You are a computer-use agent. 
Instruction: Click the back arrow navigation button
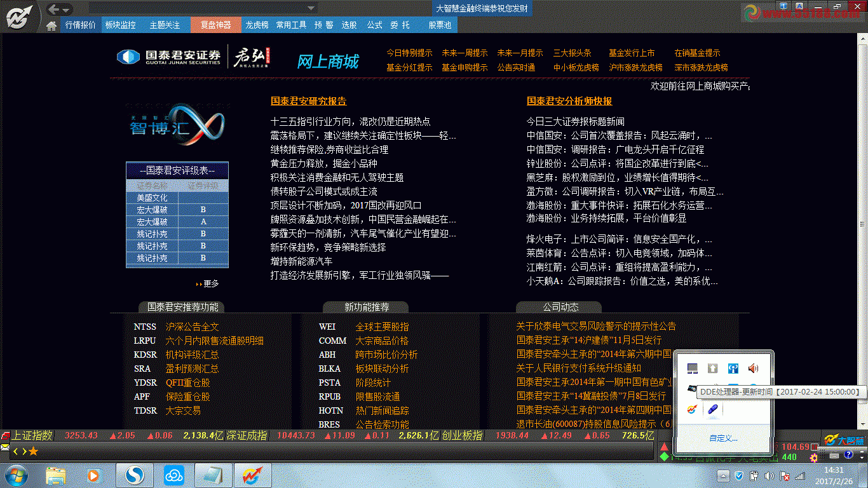(x=54, y=9)
